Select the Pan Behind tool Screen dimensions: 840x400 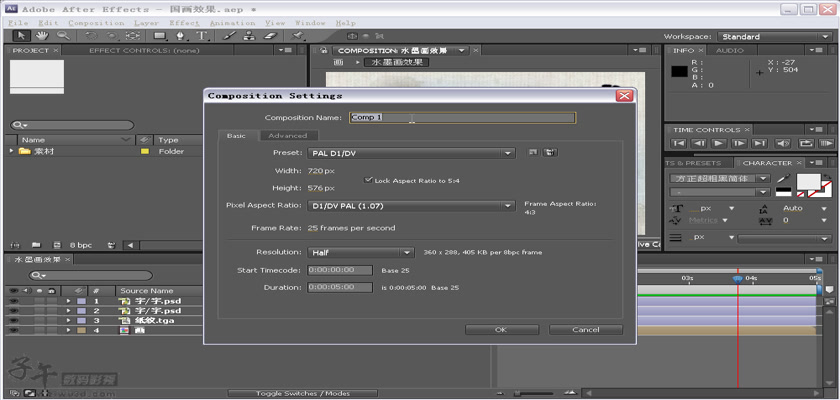pos(133,36)
